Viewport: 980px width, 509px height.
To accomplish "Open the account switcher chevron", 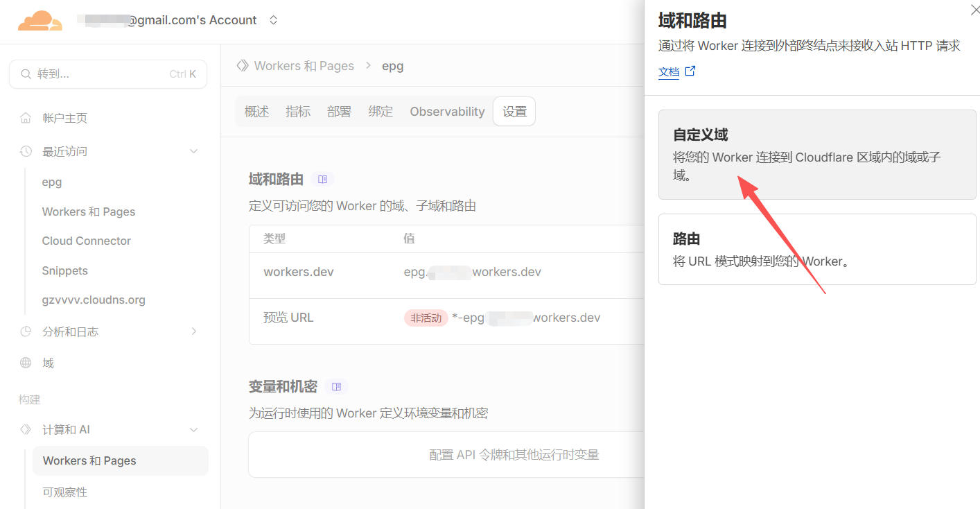I will [x=273, y=20].
